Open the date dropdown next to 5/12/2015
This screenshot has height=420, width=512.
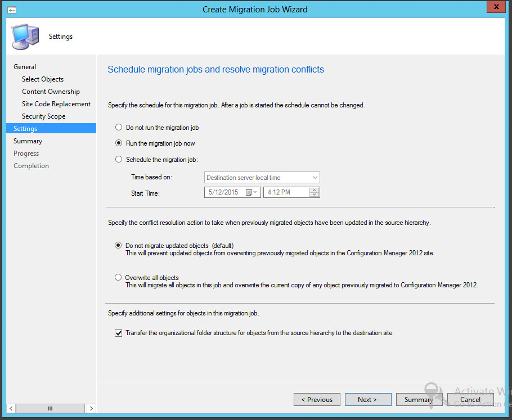pos(255,192)
